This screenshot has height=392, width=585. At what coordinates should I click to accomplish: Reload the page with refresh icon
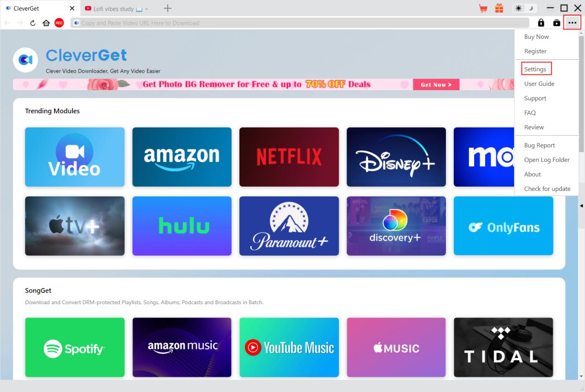[33, 23]
